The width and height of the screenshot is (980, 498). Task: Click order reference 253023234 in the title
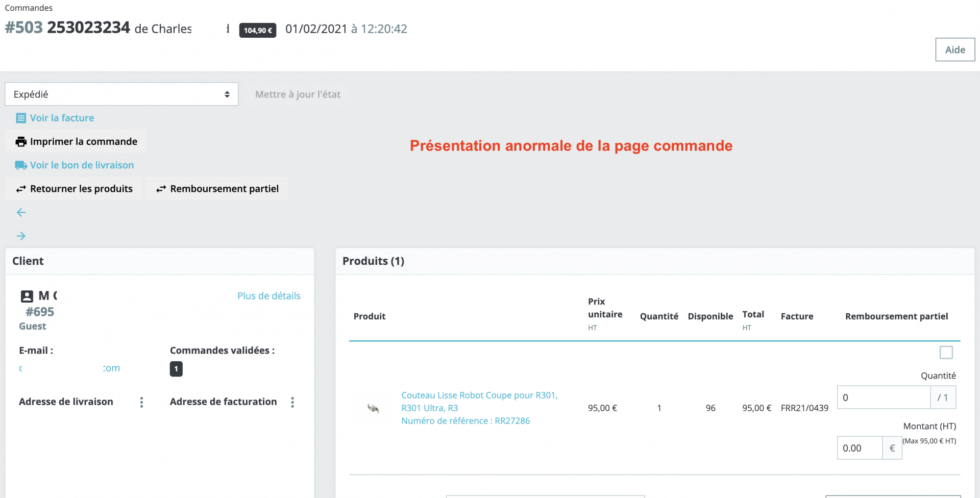click(x=89, y=28)
